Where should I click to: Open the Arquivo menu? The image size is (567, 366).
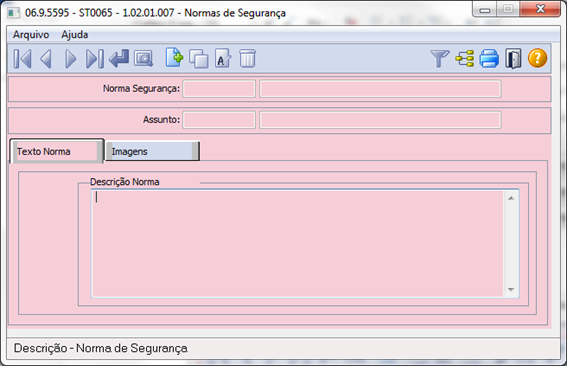pyautogui.click(x=31, y=35)
